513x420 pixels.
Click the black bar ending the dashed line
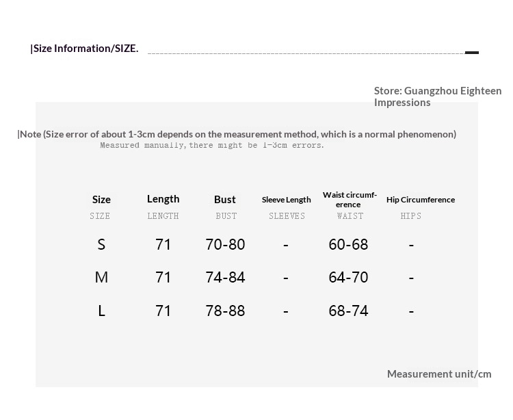pyautogui.click(x=472, y=53)
